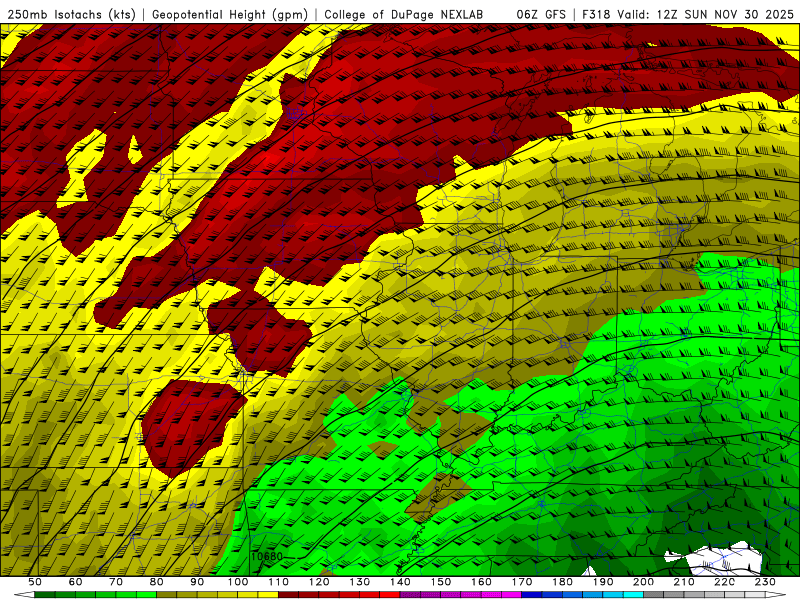Screen dimensions: 800x600
Task: Click the 'College of DuPage NEXLAB' label
Action: 404,14
